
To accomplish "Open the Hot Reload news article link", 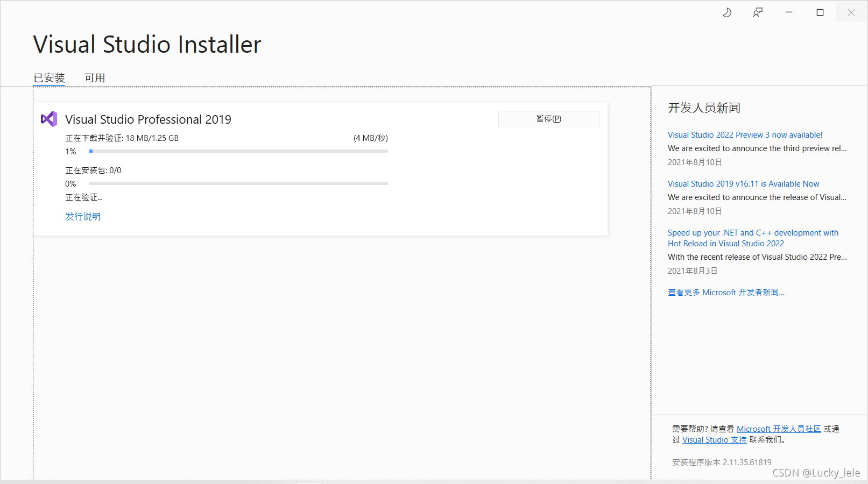I will [x=753, y=238].
